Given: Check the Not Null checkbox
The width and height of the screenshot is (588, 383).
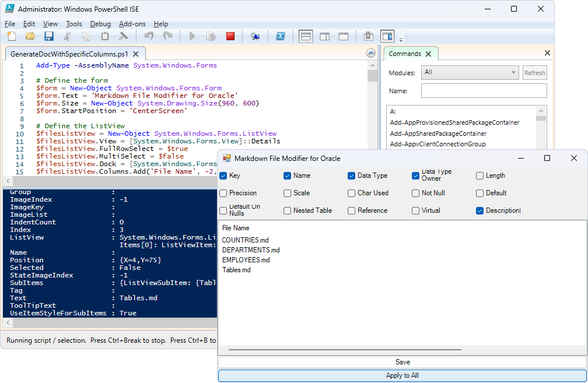Looking at the screenshot, I should tap(415, 194).
